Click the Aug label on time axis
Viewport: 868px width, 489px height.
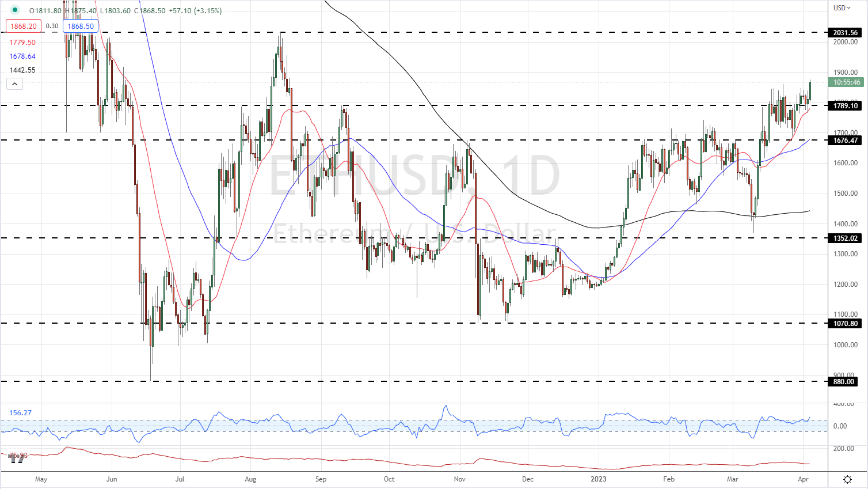pyautogui.click(x=250, y=479)
